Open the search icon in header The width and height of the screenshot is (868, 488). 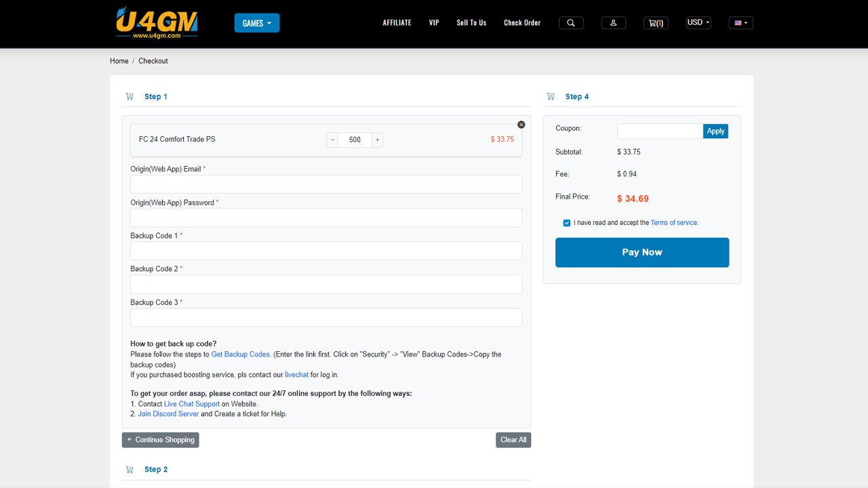pos(571,23)
